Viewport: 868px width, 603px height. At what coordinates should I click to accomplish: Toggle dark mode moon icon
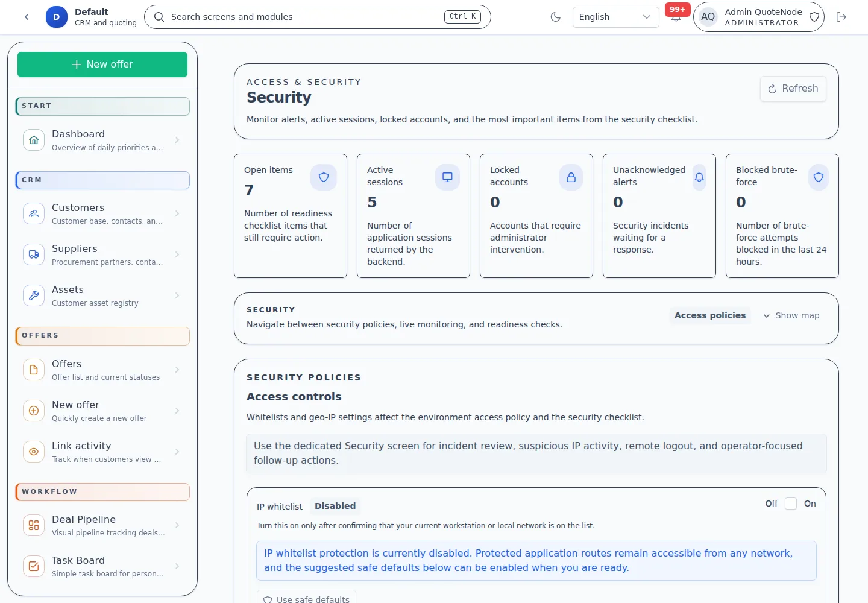(556, 17)
